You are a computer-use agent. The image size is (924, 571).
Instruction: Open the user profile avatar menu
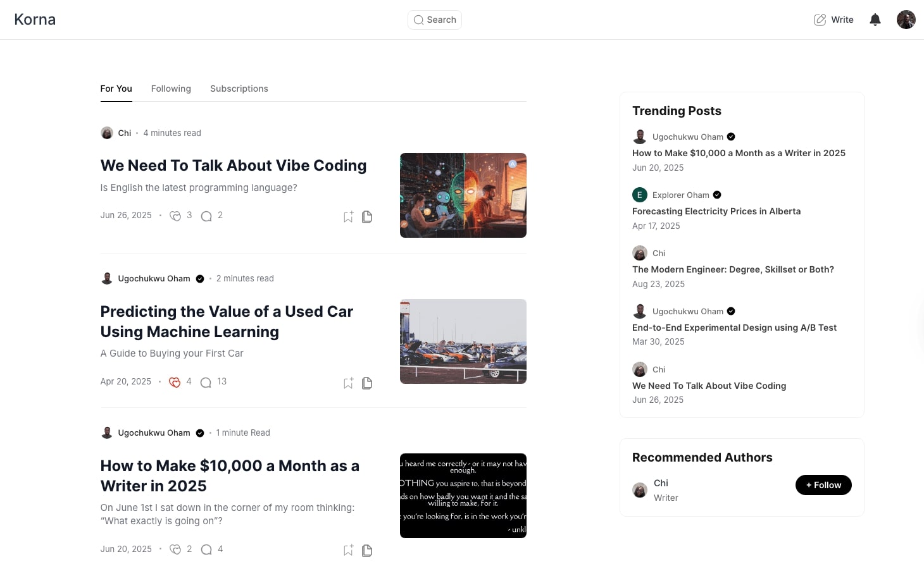click(906, 20)
